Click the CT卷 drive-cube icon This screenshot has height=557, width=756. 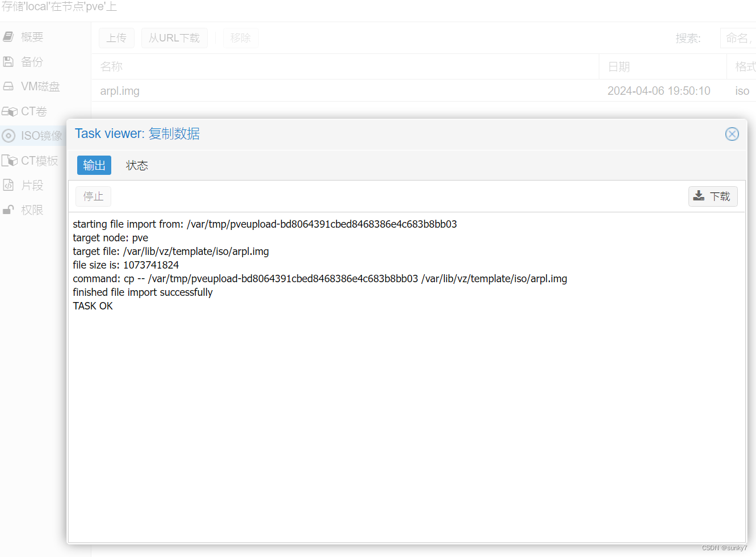[10, 111]
